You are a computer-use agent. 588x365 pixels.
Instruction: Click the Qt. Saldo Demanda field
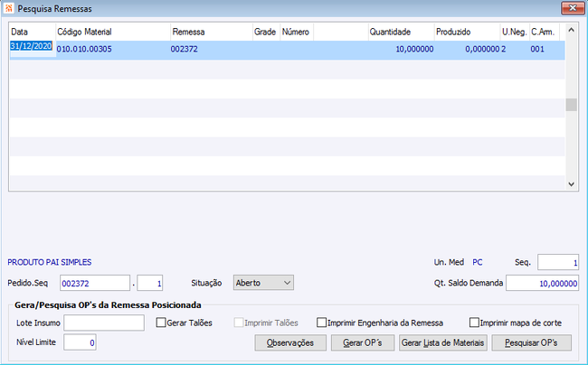tap(542, 283)
